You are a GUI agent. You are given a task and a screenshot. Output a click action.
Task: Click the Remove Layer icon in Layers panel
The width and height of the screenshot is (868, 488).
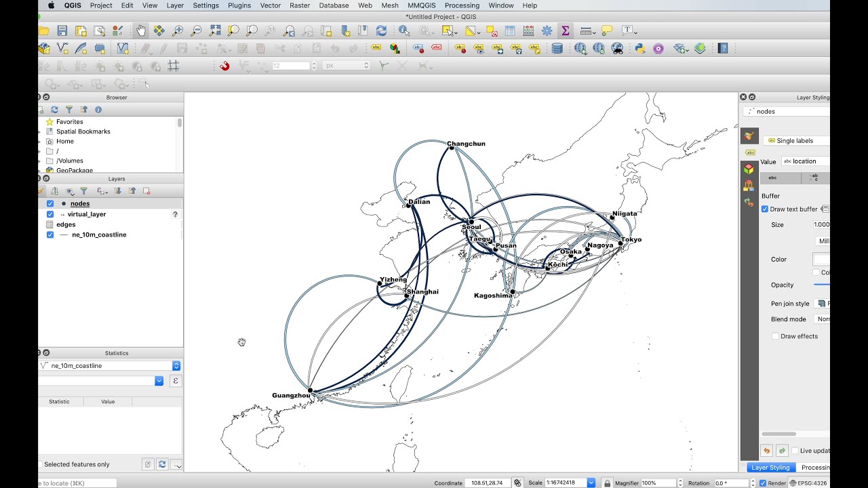146,191
